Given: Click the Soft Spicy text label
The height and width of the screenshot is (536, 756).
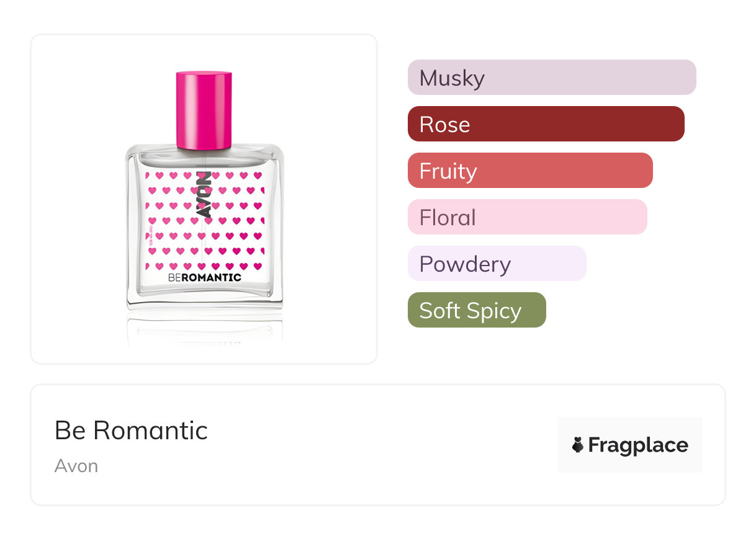Looking at the screenshot, I should point(470,310).
